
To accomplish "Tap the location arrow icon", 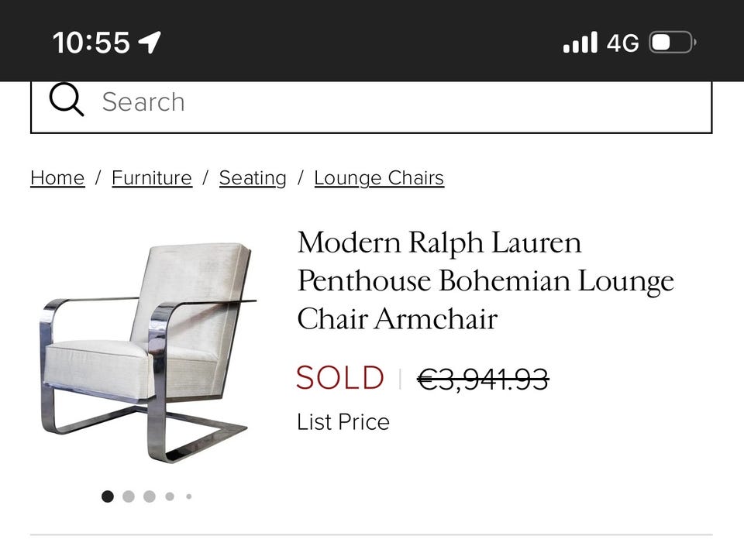I will click(150, 42).
